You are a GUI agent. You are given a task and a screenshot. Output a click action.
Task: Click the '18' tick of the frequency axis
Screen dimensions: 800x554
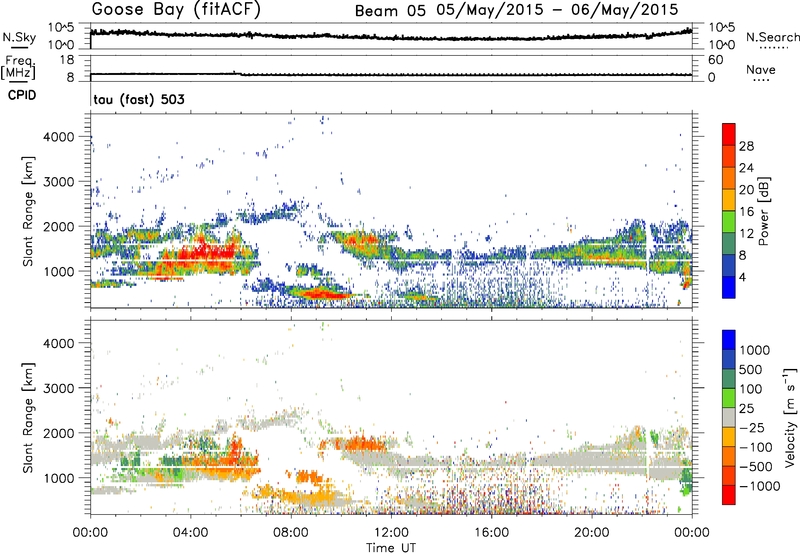click(x=67, y=60)
